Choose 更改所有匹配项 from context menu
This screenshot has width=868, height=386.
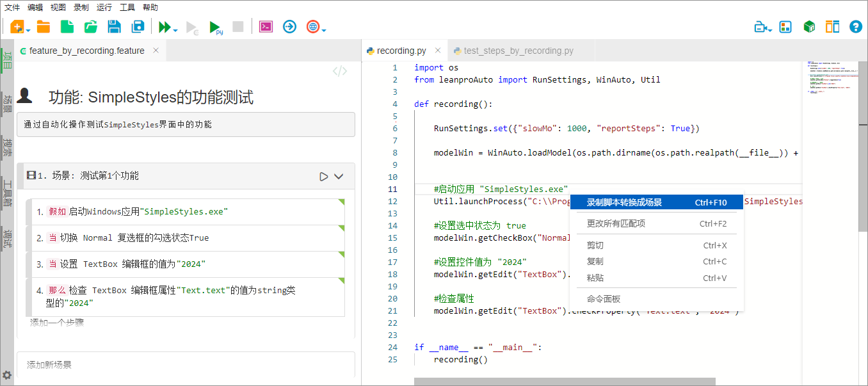656,223
